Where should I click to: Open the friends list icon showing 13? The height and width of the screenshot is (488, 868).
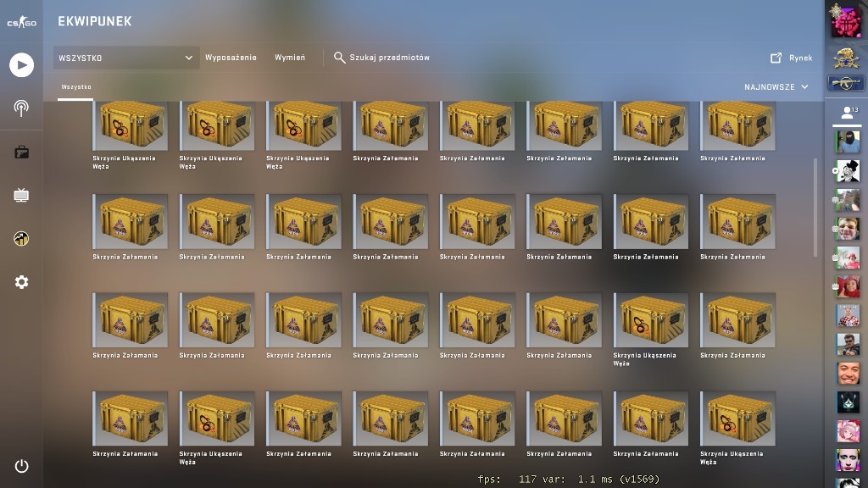tap(848, 113)
